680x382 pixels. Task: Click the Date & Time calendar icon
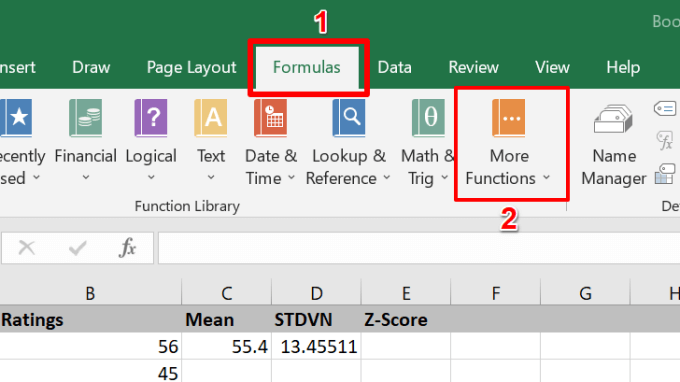click(x=271, y=118)
